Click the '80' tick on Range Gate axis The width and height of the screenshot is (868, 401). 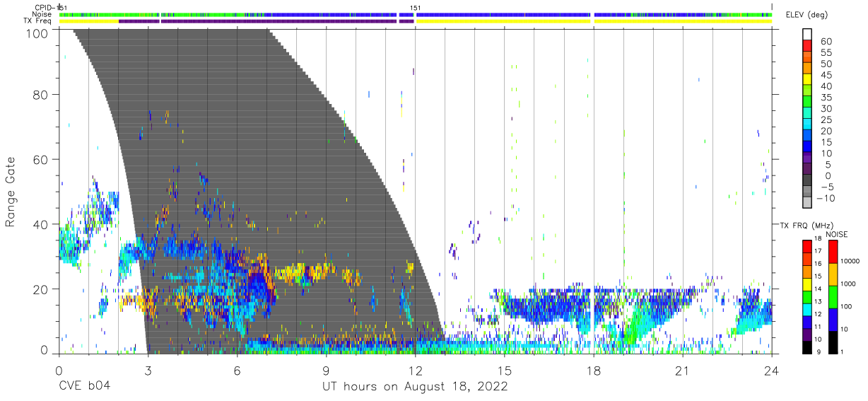tap(42, 94)
